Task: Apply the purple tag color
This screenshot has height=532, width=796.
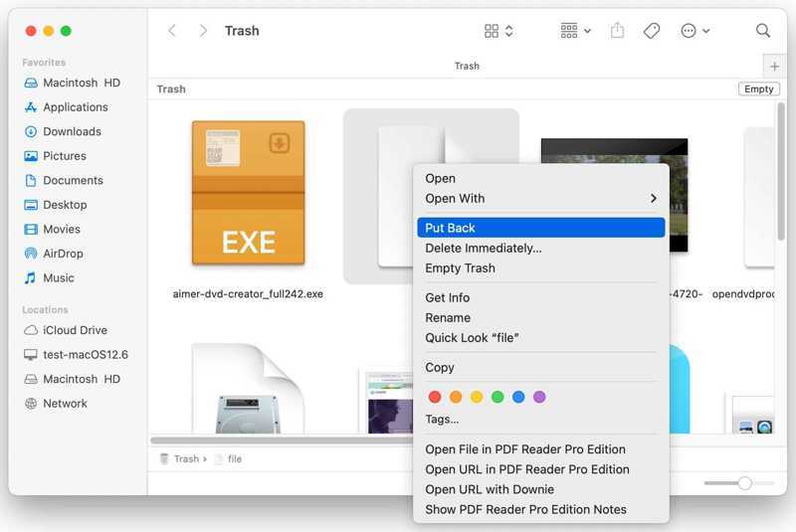Action: coord(539,397)
